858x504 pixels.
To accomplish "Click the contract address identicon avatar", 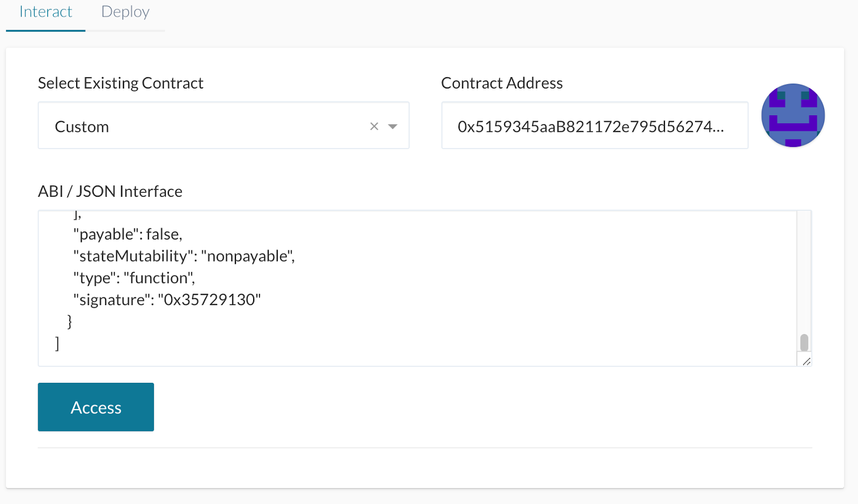I will (793, 115).
